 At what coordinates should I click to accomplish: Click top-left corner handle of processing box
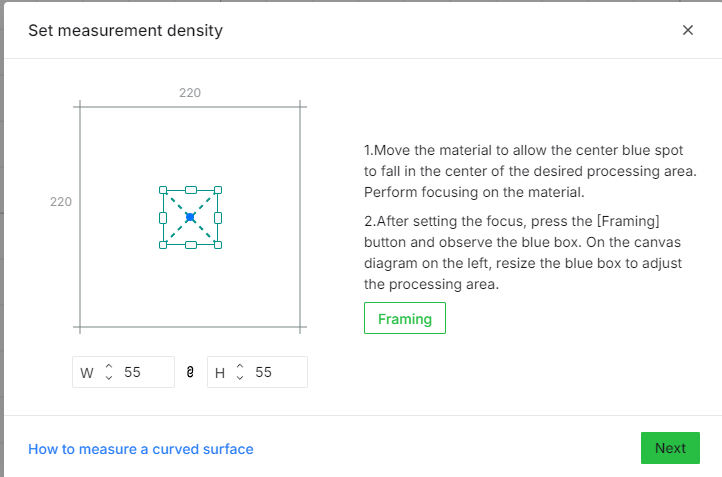163,190
